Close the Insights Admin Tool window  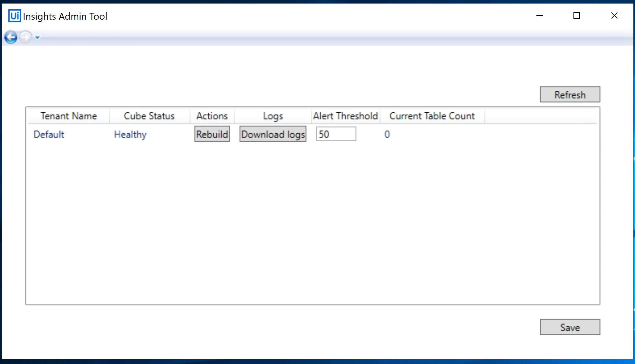click(614, 15)
